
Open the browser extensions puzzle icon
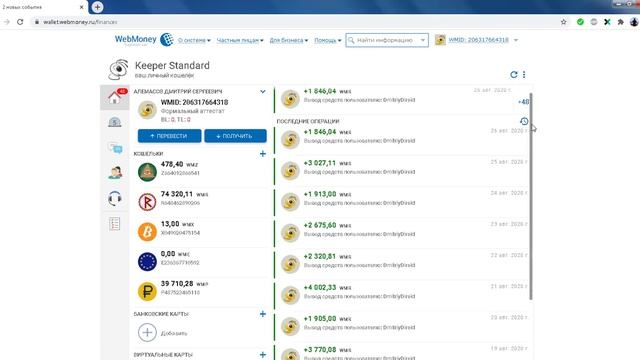[620, 22]
